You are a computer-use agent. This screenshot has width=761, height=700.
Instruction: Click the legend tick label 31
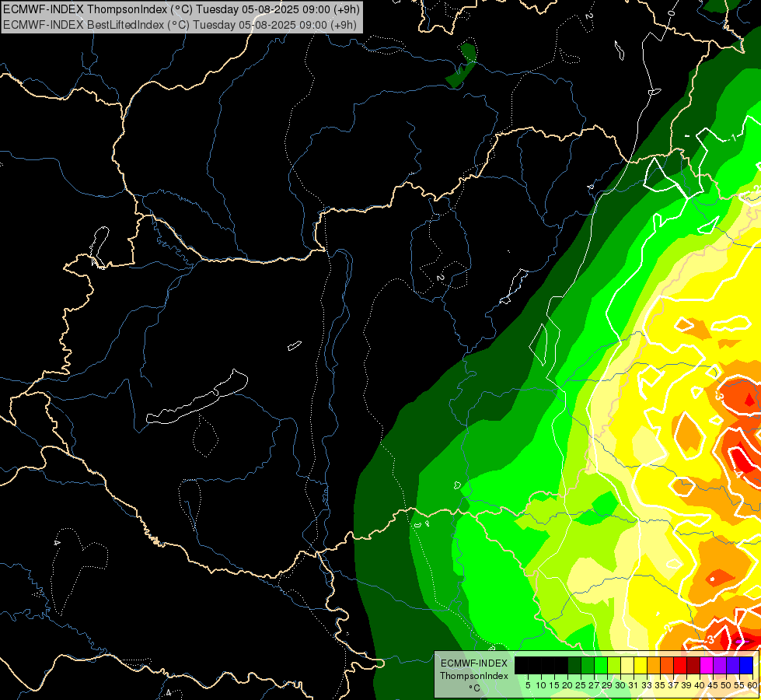[x=634, y=685]
